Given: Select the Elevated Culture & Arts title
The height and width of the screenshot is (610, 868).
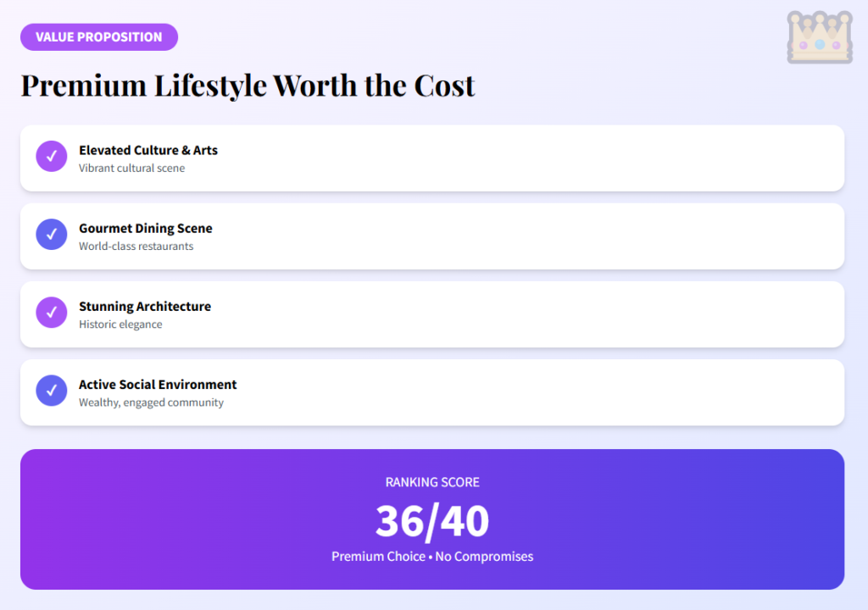Looking at the screenshot, I should click(148, 150).
